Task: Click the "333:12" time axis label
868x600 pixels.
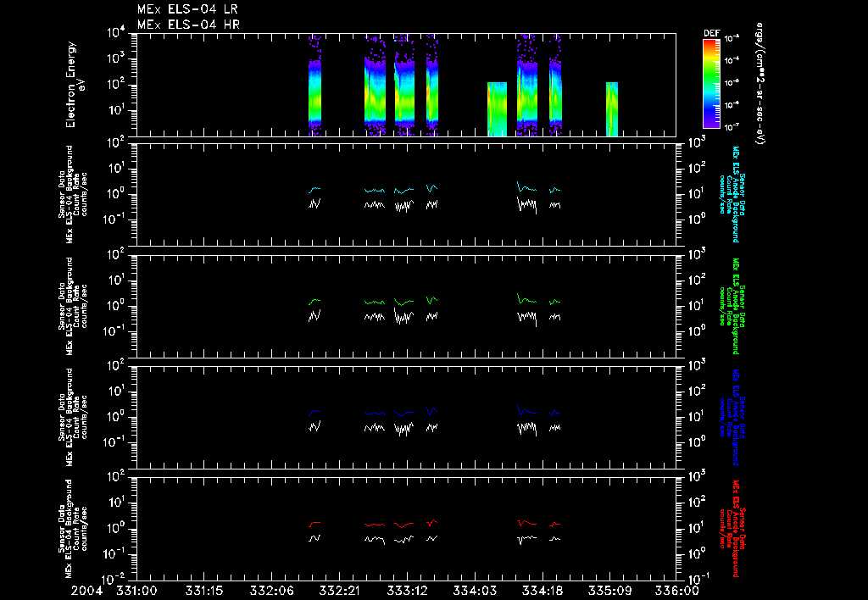Action: (x=407, y=592)
